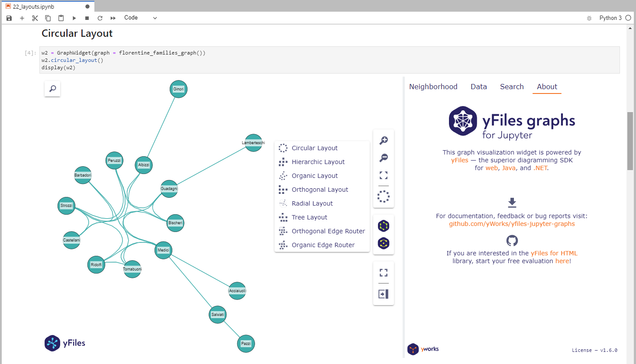
Task: Zoom to the selected nodes
Action: (x=383, y=196)
